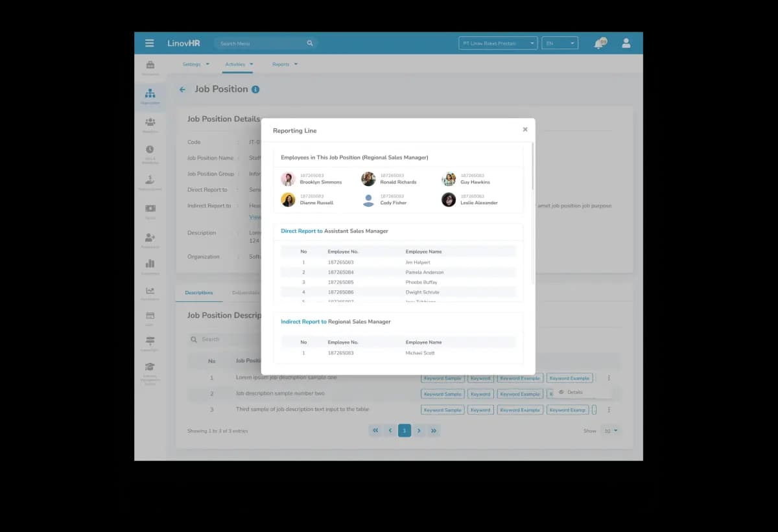778x532 pixels.
Task: Select the Organization sidebar icon
Action: point(150,97)
